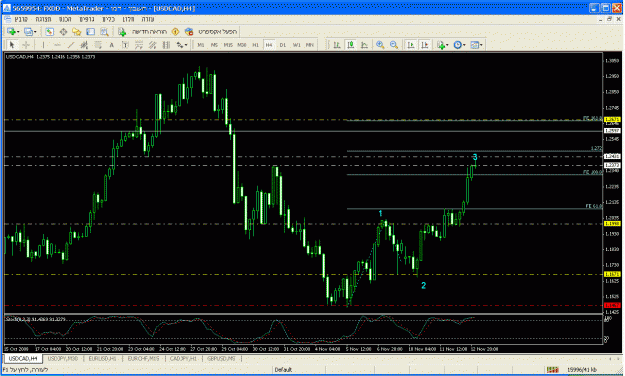625x376 pixels.
Task: Switch to M30 timeframe
Action: click(x=242, y=45)
